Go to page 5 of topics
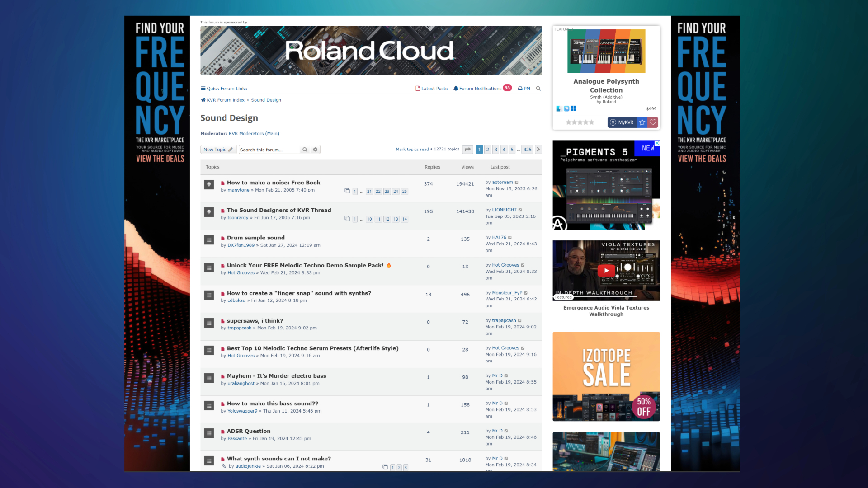 click(x=512, y=150)
